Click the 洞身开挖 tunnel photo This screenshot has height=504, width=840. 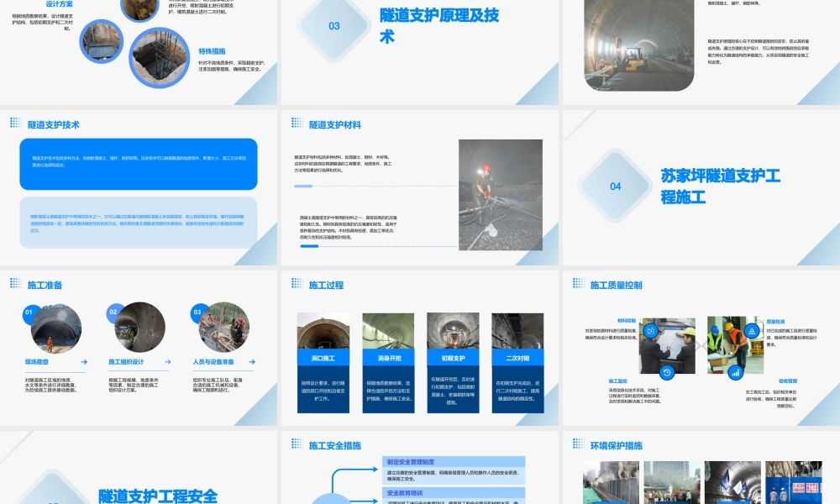388,332
